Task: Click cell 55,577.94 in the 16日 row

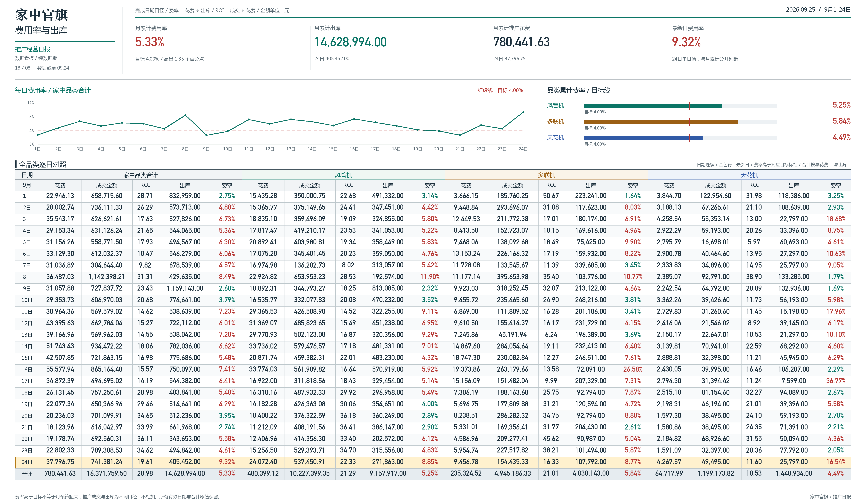Action: click(60, 370)
